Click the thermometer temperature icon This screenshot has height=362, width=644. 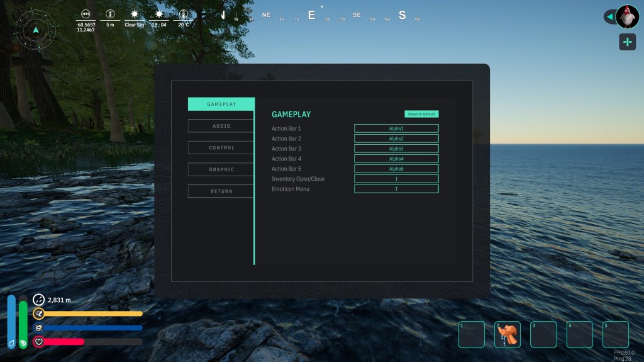coord(184,14)
